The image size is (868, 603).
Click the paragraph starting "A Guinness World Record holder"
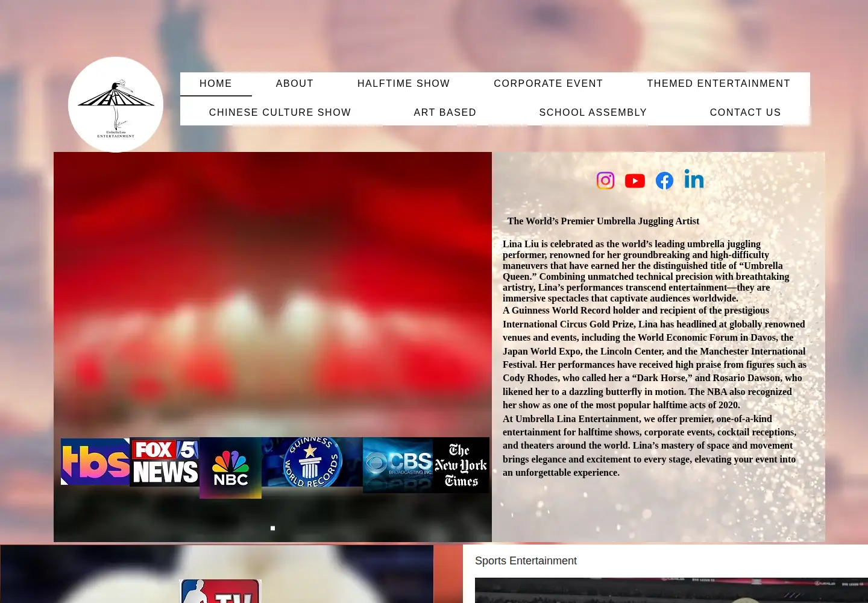655,358
